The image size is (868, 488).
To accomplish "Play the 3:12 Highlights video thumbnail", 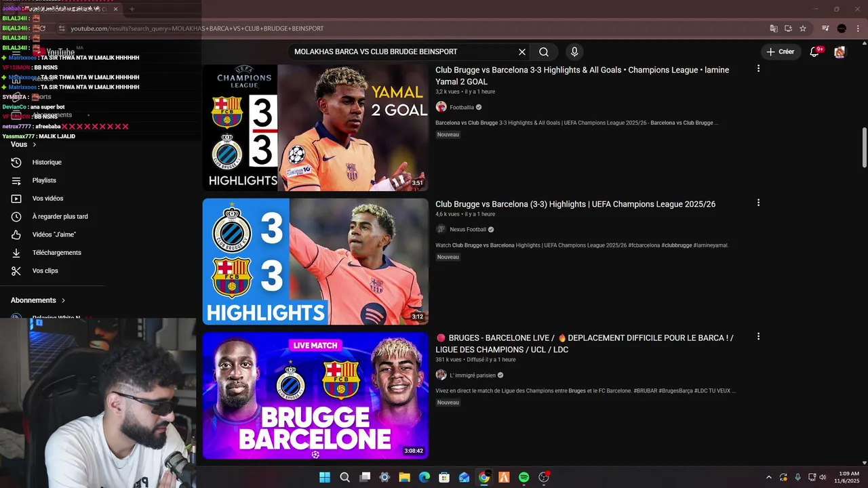I will pyautogui.click(x=315, y=262).
